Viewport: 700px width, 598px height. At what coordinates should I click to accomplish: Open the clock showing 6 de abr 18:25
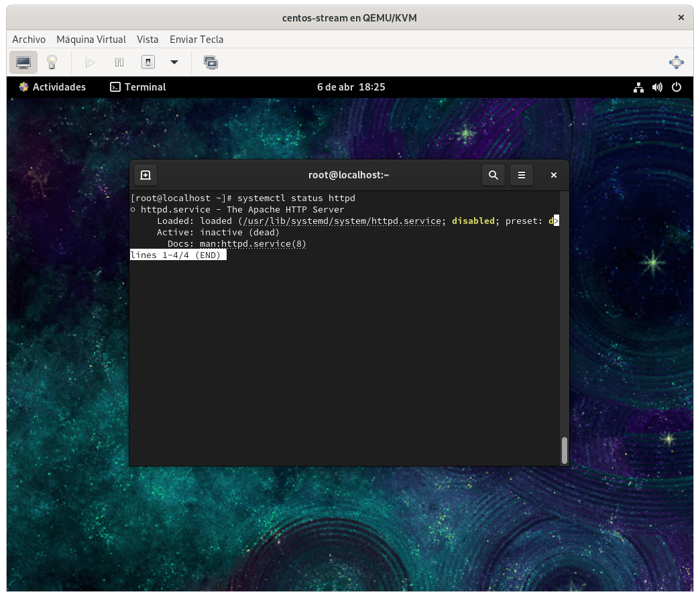click(351, 87)
